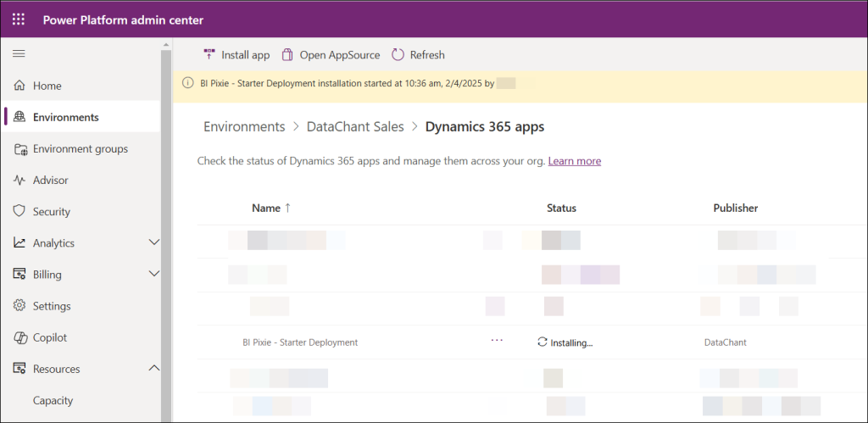Screen dimensions: 868x423
Task: Open Environment groups in the sidebar
Action: click(x=80, y=148)
